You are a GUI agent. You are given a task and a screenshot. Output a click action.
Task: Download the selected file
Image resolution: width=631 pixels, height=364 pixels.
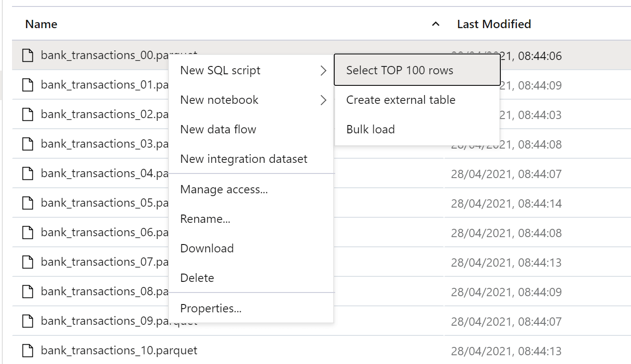[251, 249]
